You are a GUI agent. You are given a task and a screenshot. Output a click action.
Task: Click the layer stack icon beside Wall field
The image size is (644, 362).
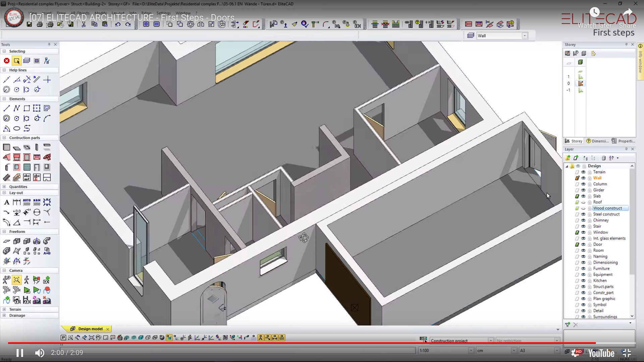click(471, 36)
